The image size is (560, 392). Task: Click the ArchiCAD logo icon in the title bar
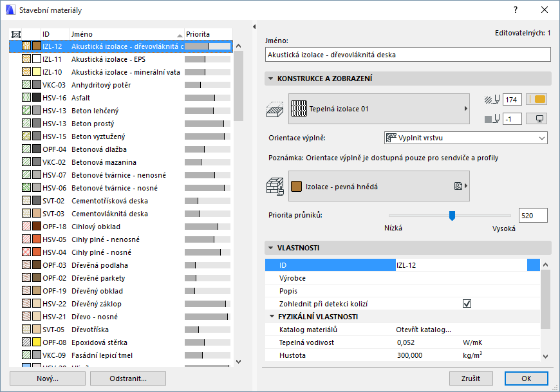[11, 10]
